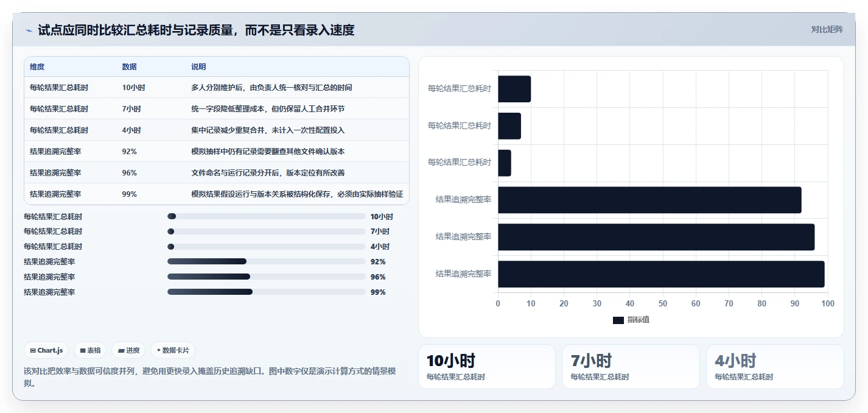Click the chart bar ending at 92

click(x=649, y=200)
